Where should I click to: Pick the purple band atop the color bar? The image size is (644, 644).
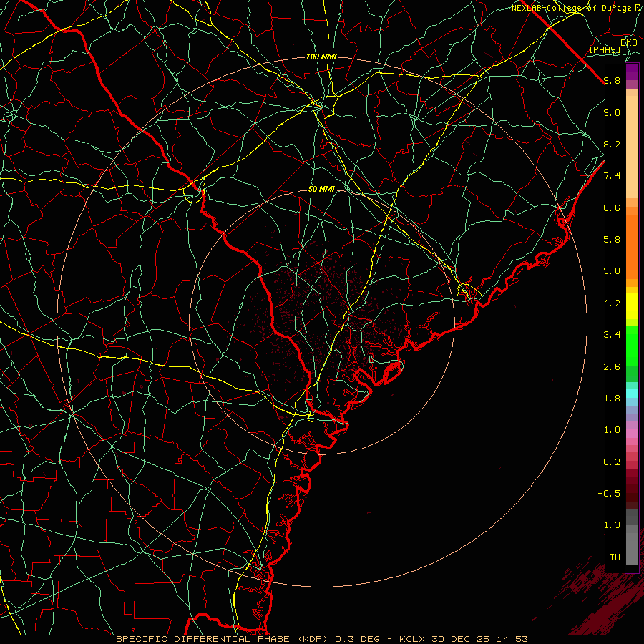pyautogui.click(x=632, y=72)
